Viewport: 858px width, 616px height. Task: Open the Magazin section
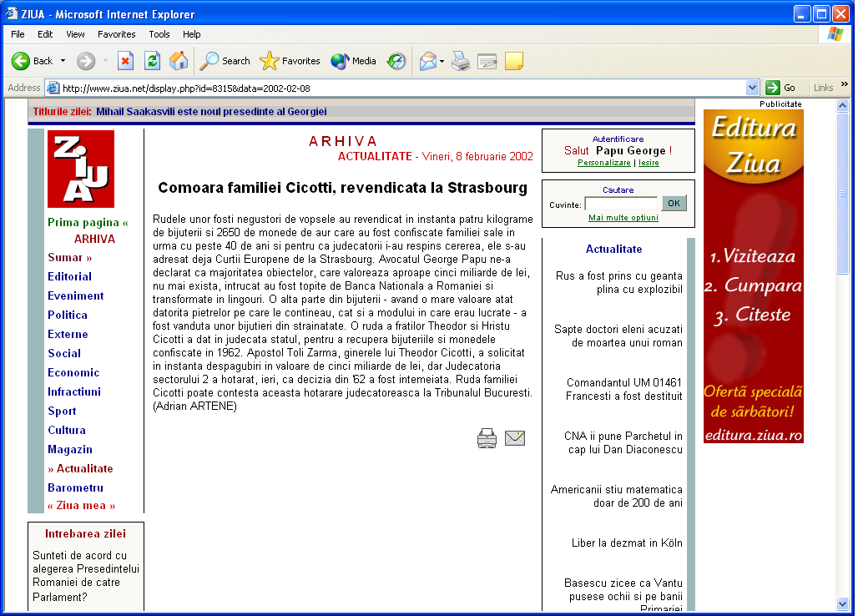[x=70, y=449]
